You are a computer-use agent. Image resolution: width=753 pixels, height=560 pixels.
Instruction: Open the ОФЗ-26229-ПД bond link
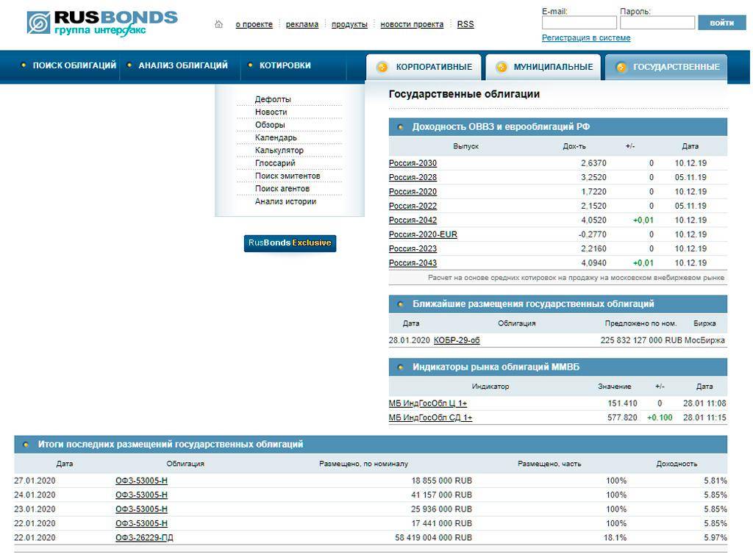pos(144,537)
